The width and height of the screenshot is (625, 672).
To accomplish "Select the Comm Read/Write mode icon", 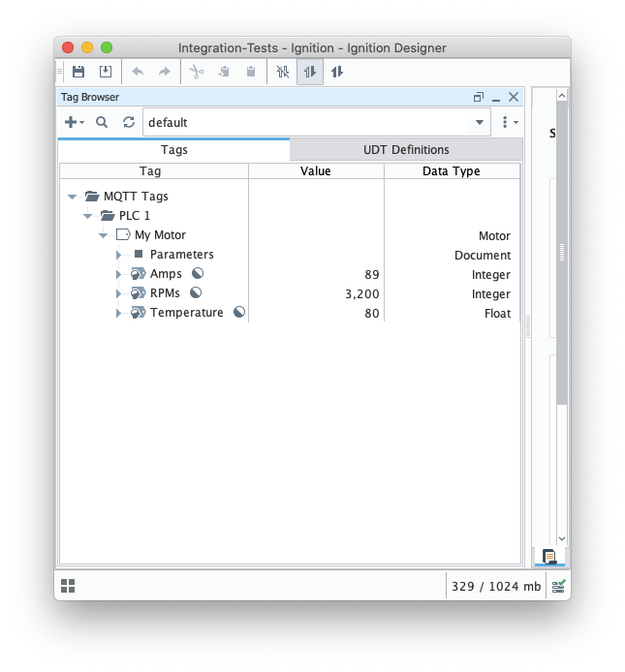I will click(337, 72).
